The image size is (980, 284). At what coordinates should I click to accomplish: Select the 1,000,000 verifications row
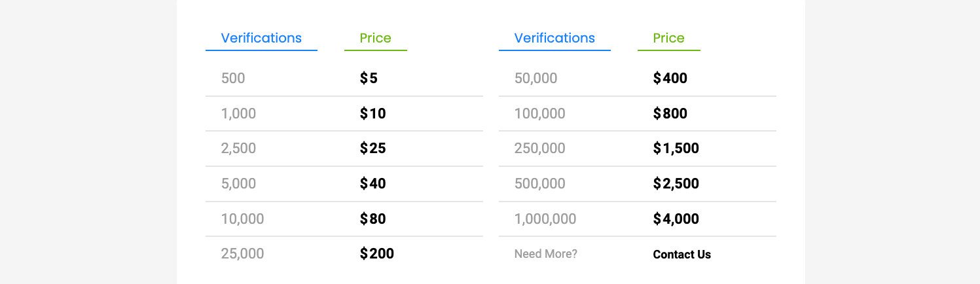tap(545, 219)
